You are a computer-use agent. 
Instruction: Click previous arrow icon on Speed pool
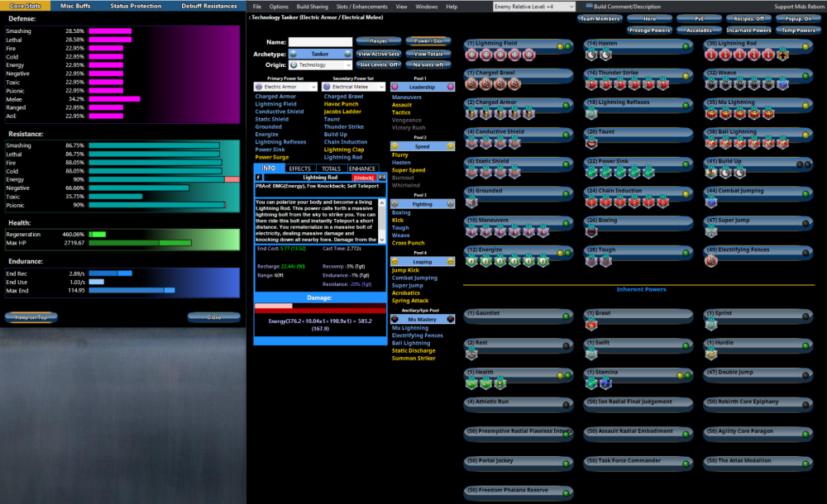(395, 145)
